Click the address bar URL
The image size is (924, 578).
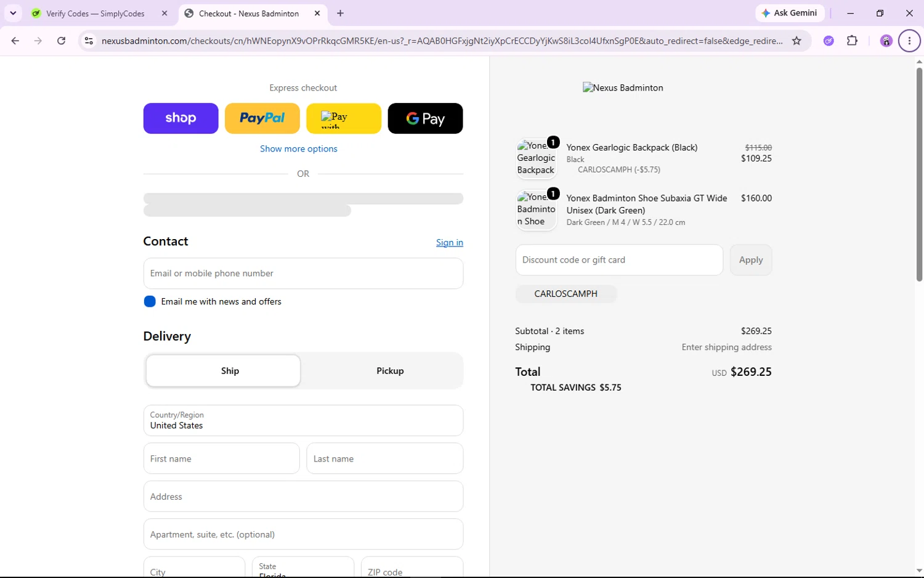pyautogui.click(x=442, y=41)
